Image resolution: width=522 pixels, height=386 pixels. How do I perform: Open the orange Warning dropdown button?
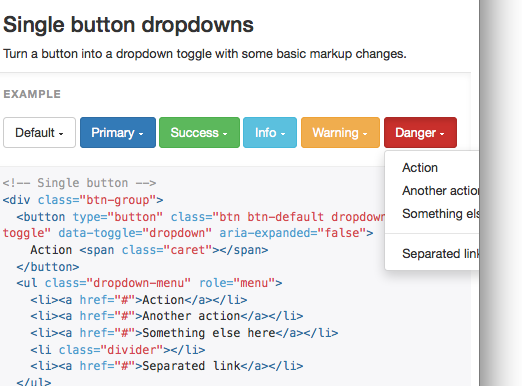340,133
